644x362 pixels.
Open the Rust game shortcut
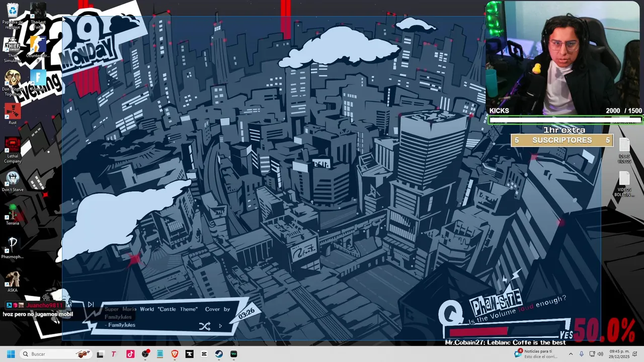[x=12, y=115]
